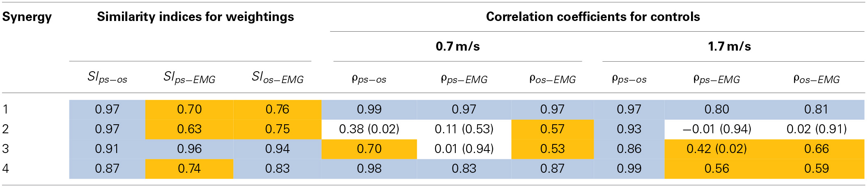
Task: Click the cell showing −0.01 (0.94)
Action: point(717,129)
